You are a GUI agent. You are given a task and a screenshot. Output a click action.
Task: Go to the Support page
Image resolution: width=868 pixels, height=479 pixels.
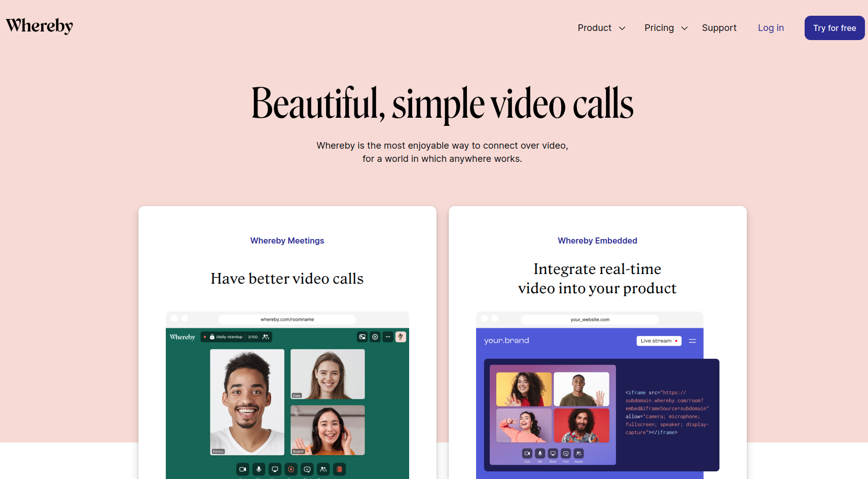(x=719, y=28)
